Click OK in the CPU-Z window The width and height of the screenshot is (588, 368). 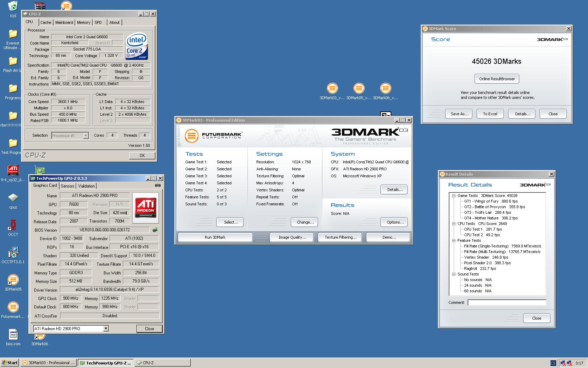pos(142,156)
